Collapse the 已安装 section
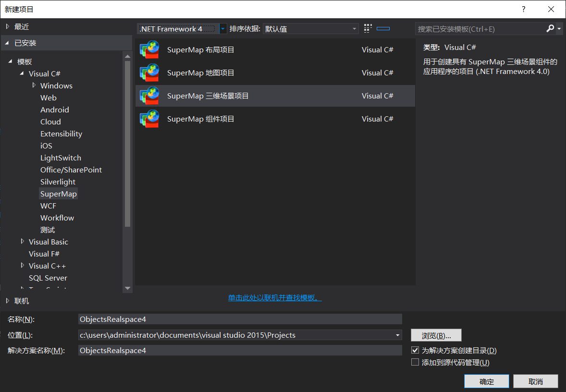 pyautogui.click(x=7, y=43)
